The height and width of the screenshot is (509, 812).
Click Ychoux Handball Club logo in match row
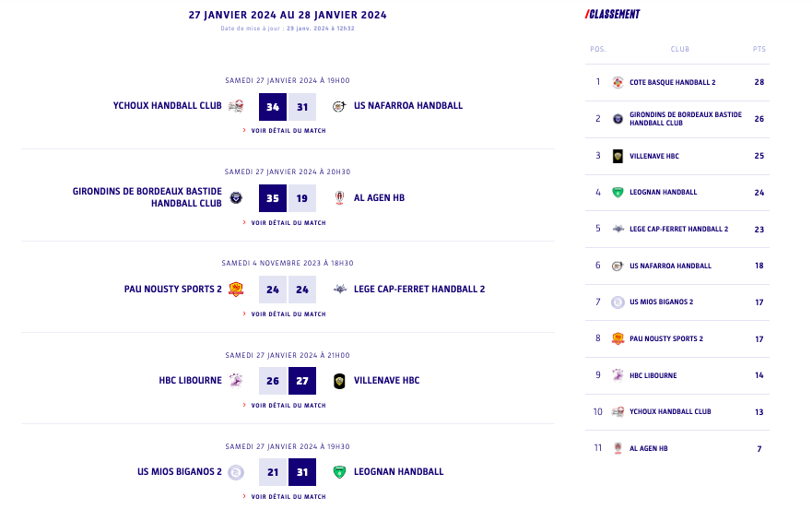(x=237, y=106)
